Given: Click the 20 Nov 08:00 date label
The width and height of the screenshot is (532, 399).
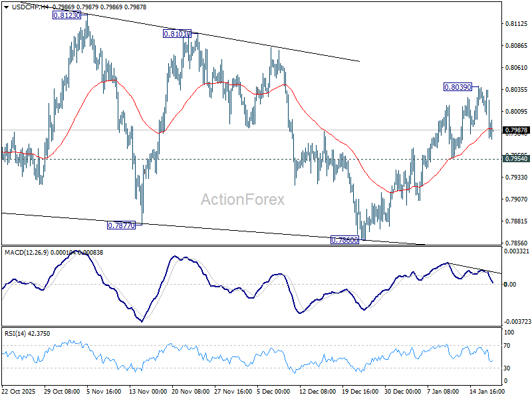Looking at the screenshot, I should pyautogui.click(x=190, y=391).
